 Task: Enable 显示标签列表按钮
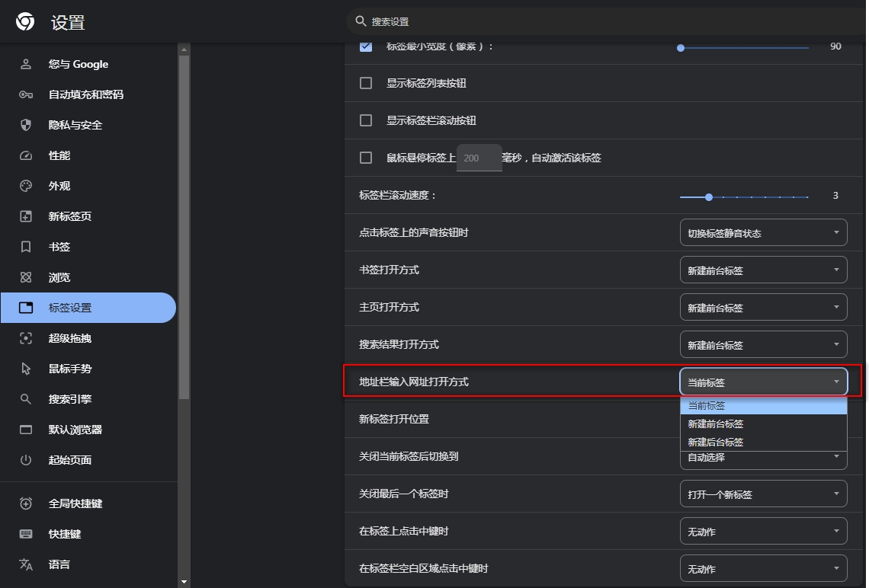click(365, 82)
